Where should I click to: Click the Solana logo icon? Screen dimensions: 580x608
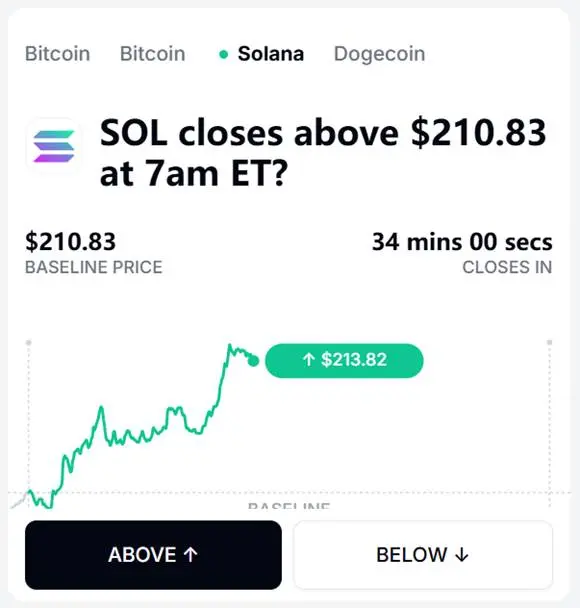coord(54,146)
